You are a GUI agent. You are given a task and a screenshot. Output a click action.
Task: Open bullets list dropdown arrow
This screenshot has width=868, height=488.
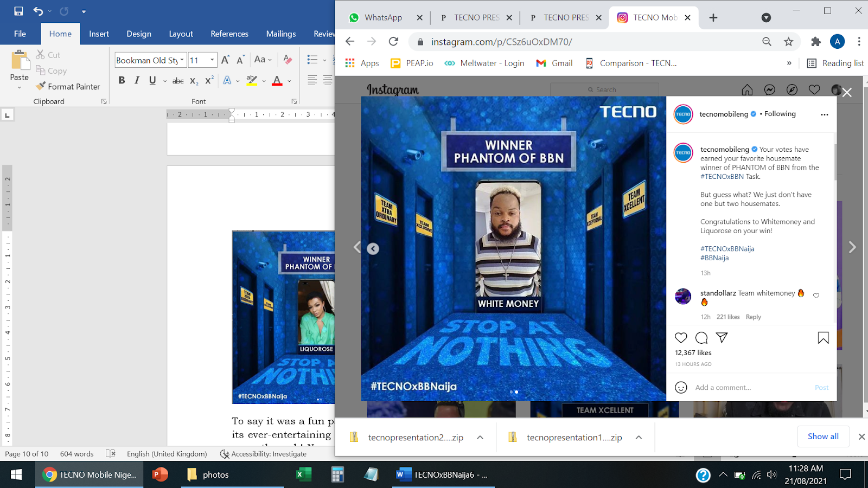pyautogui.click(x=324, y=60)
